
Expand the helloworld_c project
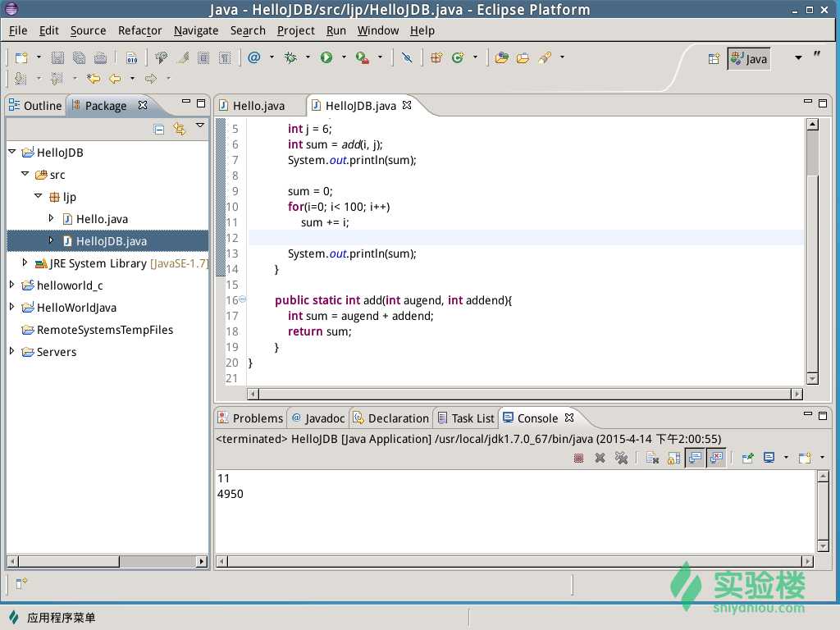pyautogui.click(x=11, y=285)
